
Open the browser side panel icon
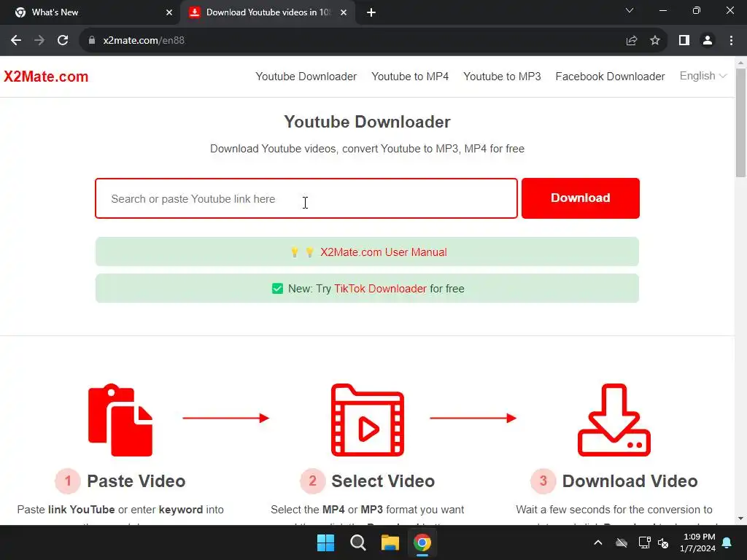point(684,41)
